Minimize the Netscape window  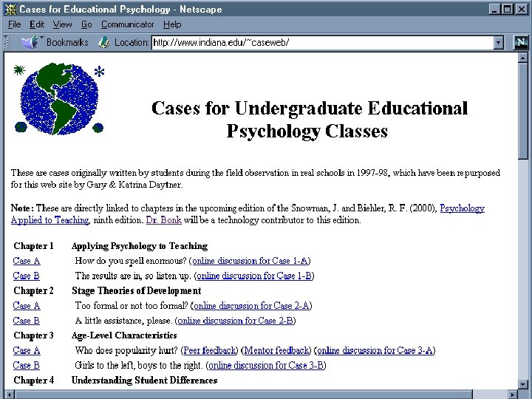click(494, 9)
